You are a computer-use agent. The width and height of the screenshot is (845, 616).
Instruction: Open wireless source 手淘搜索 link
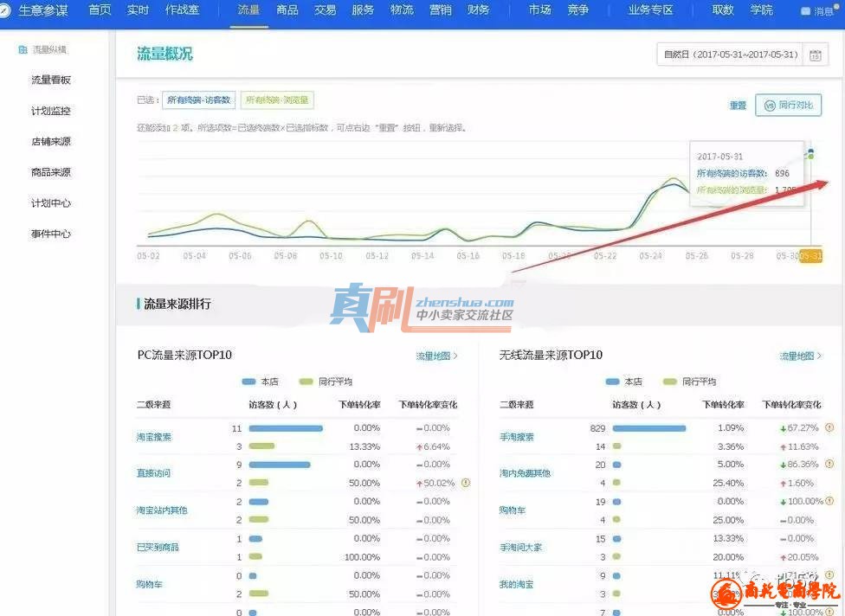click(x=516, y=437)
